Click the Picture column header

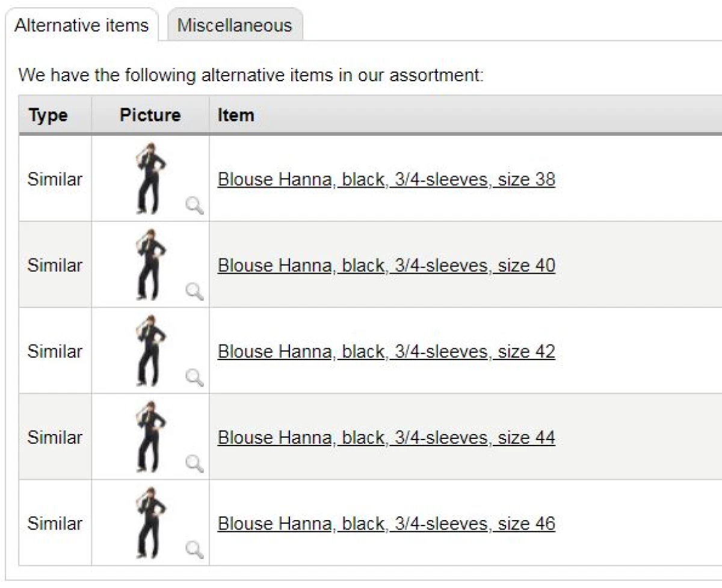[x=150, y=115]
